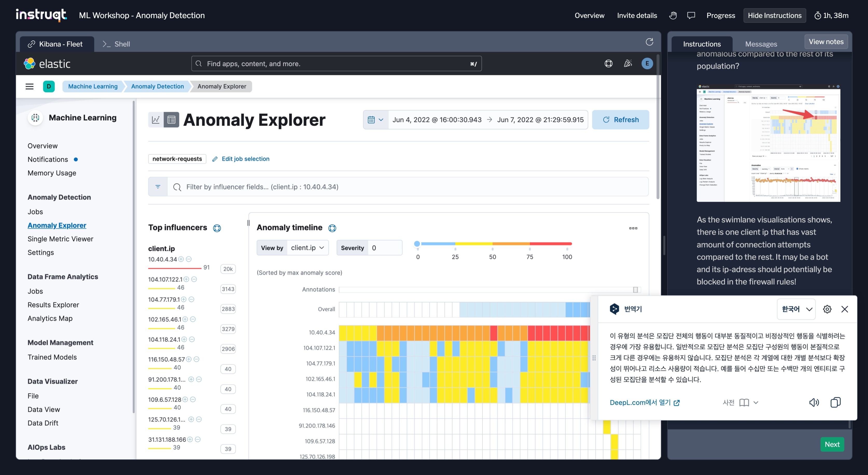Play translation audio speaker icon
Viewport: 868px width, 475px height.
coord(814,402)
